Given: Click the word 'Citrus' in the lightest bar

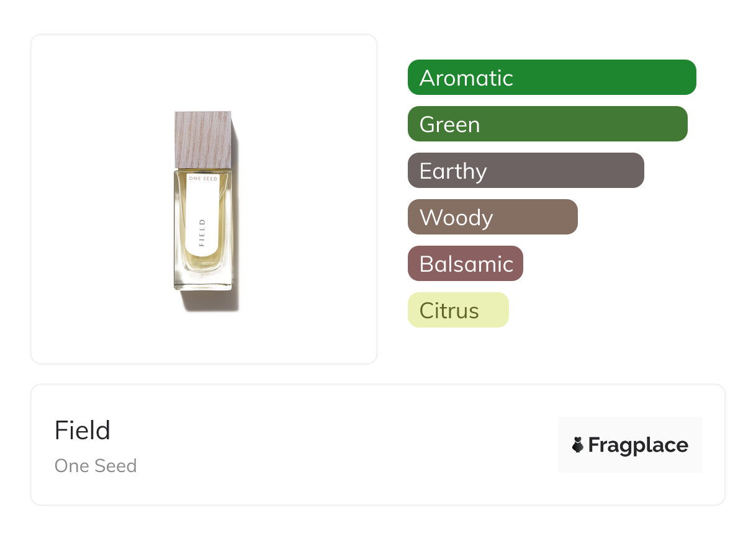Looking at the screenshot, I should click(x=449, y=311).
